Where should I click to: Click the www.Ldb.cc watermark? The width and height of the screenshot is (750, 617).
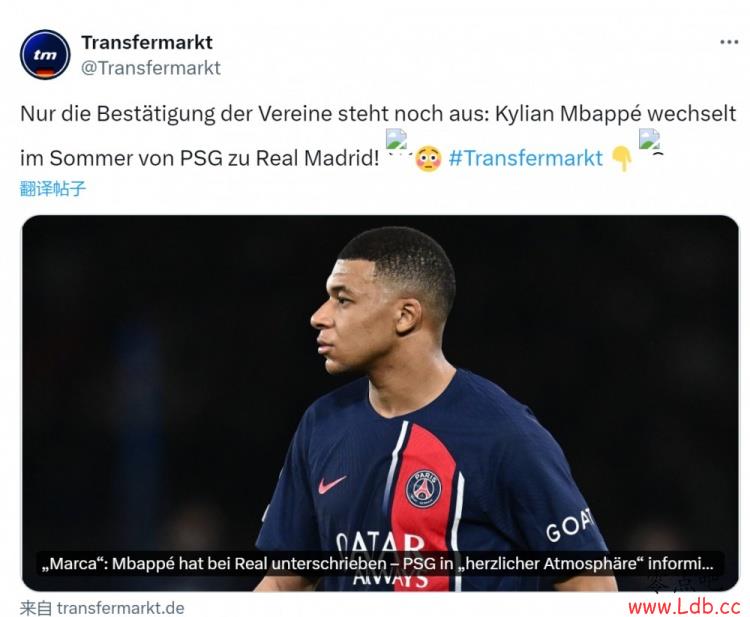click(684, 606)
